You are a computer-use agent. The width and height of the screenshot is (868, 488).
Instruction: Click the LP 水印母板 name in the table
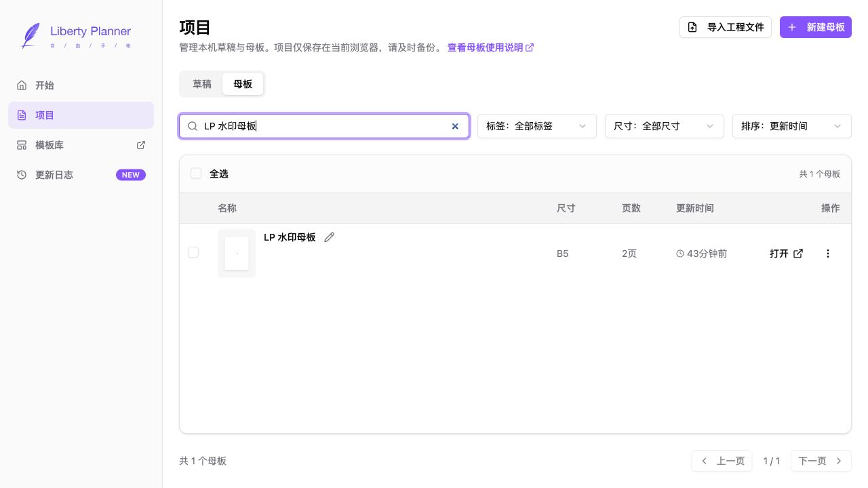coord(290,237)
